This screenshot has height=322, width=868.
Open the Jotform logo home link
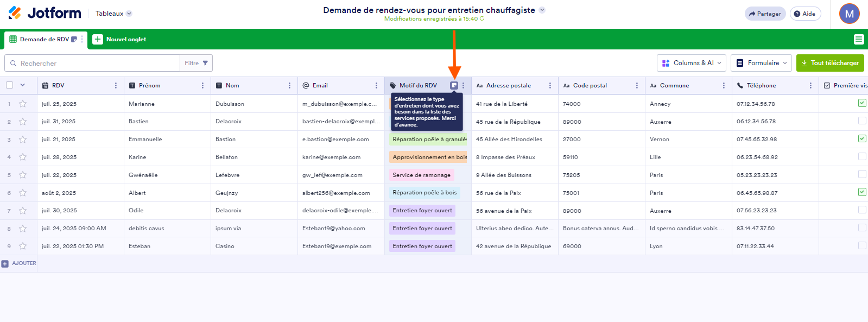pyautogui.click(x=45, y=13)
